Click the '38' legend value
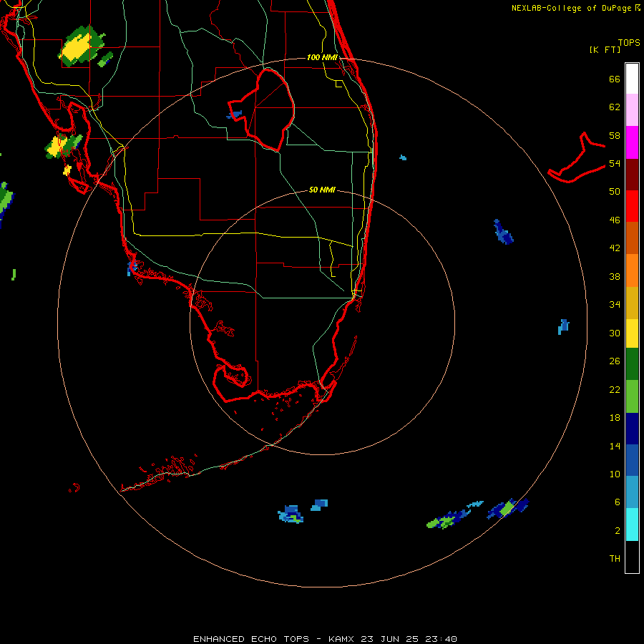644x644 pixels. pos(615,276)
